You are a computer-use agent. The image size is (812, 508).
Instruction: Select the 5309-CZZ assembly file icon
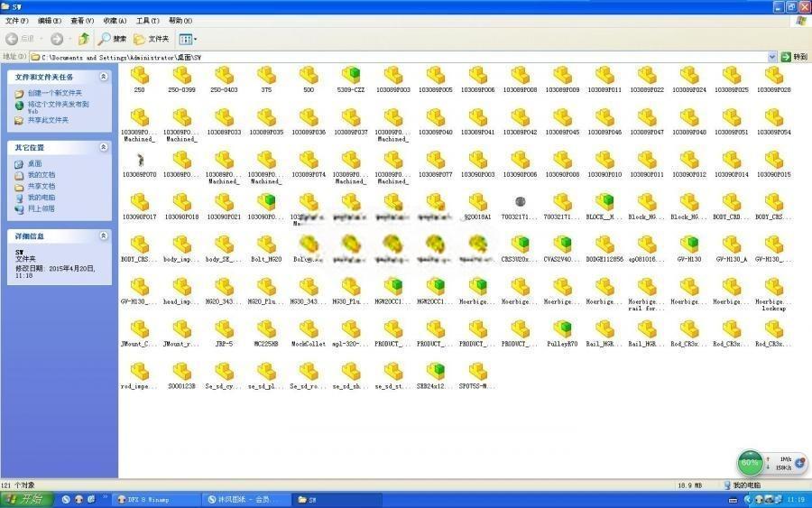tap(351, 76)
